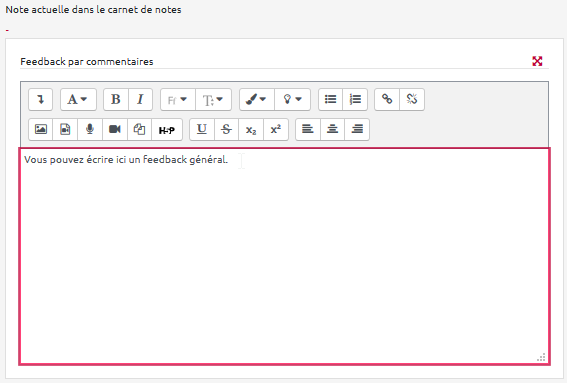Record video with the camera icon

click(x=115, y=129)
